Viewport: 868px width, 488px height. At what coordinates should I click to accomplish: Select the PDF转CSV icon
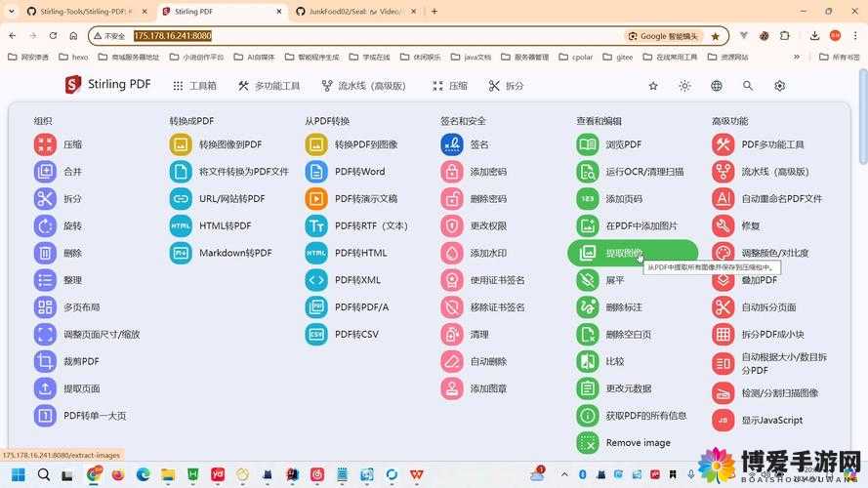coord(316,334)
